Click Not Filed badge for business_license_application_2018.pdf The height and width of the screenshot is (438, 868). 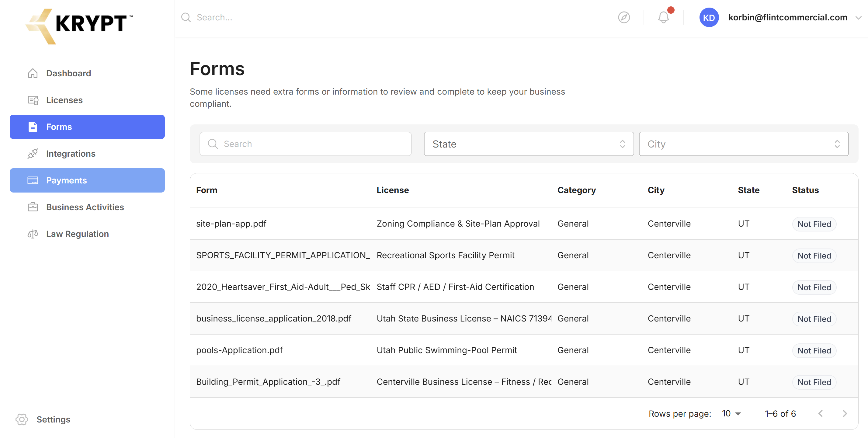coord(814,319)
